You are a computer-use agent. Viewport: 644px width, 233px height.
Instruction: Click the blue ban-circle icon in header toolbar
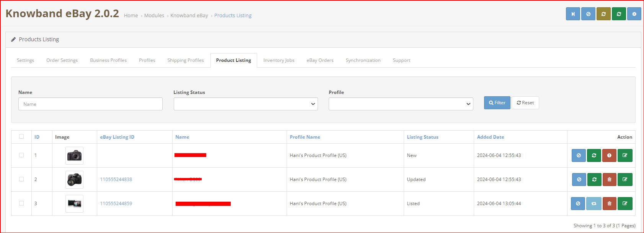588,14
